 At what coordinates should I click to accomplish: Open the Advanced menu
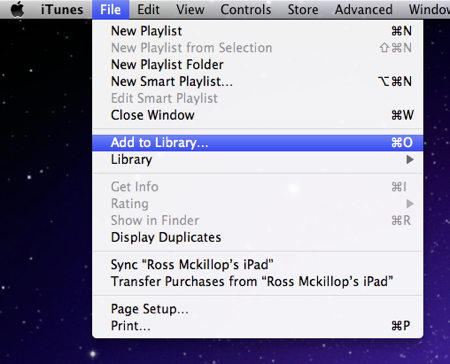point(363,9)
